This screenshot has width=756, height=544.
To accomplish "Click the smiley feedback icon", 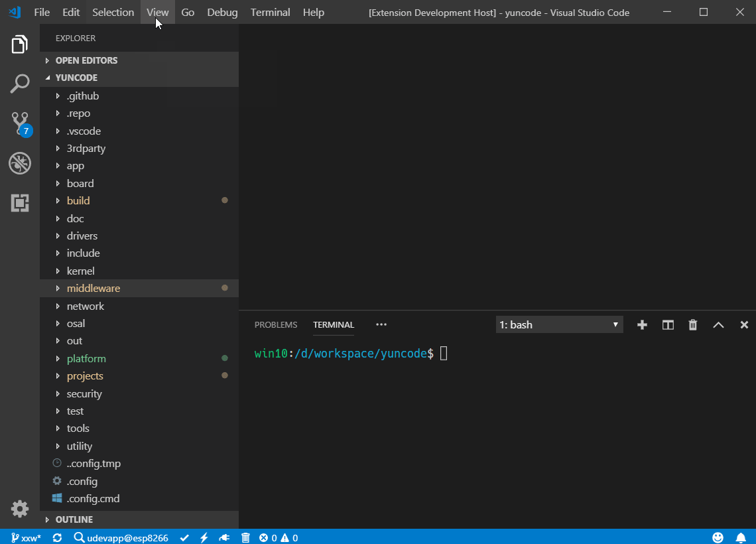I will click(x=718, y=538).
